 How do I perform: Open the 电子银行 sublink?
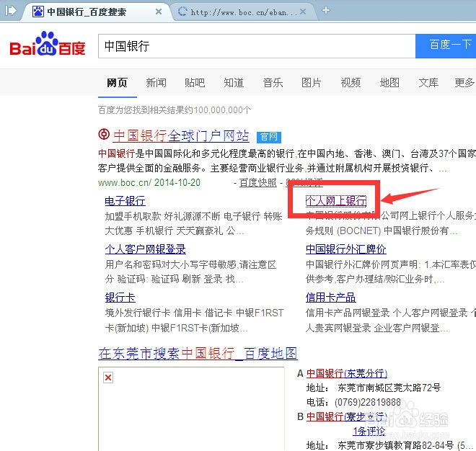pyautogui.click(x=125, y=201)
